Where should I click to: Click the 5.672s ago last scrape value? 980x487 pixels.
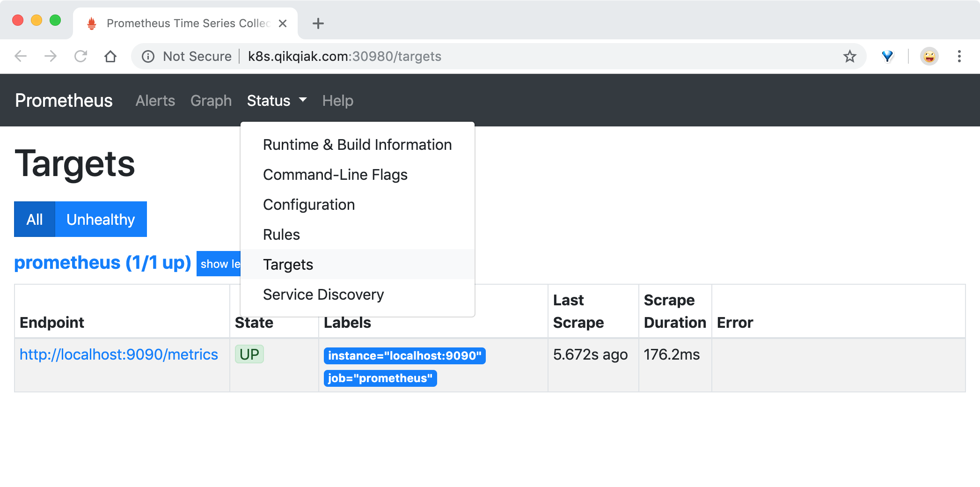(591, 354)
